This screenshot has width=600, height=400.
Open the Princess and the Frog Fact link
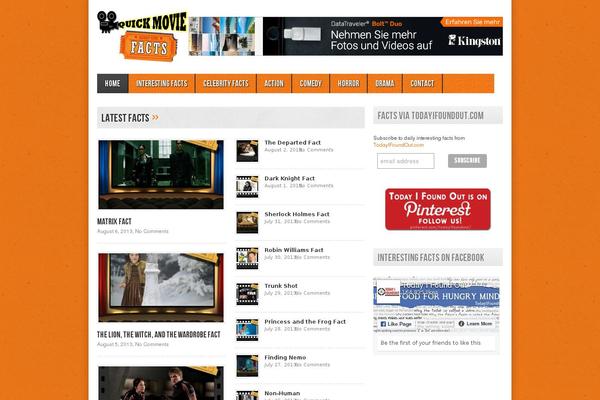(x=305, y=322)
